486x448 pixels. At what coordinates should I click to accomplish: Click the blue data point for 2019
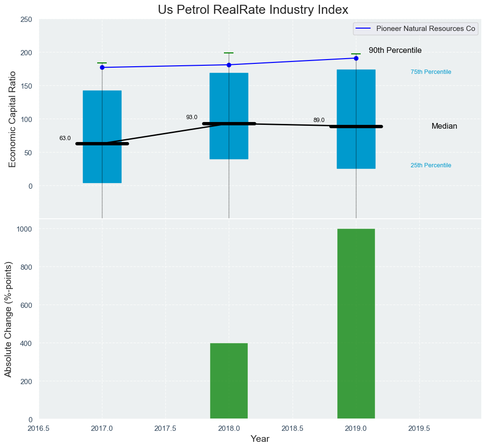pyautogui.click(x=356, y=58)
